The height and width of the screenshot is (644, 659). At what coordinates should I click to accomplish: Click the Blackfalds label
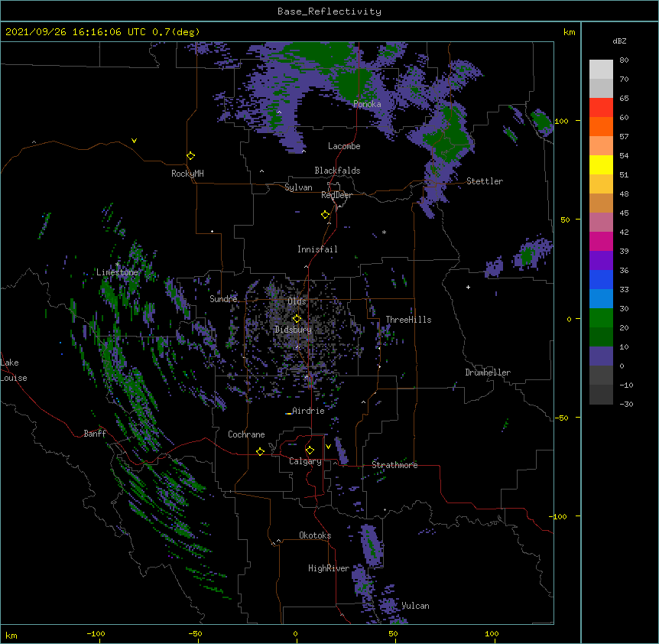pyautogui.click(x=337, y=171)
